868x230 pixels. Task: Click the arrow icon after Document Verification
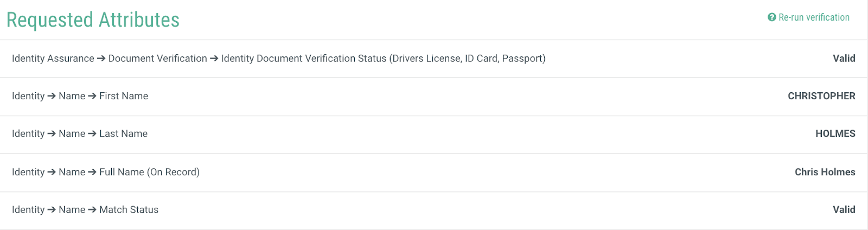point(214,59)
